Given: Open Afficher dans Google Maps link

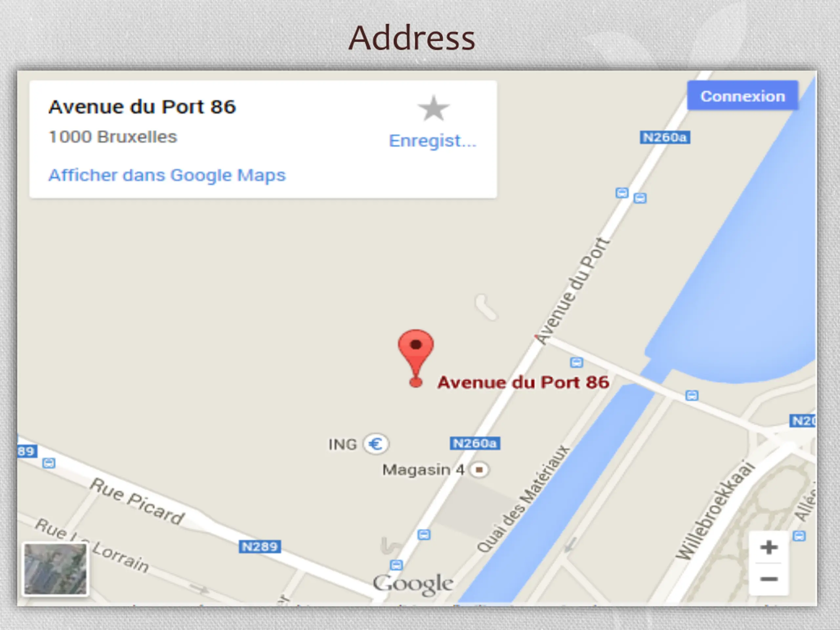Looking at the screenshot, I should click(x=167, y=175).
